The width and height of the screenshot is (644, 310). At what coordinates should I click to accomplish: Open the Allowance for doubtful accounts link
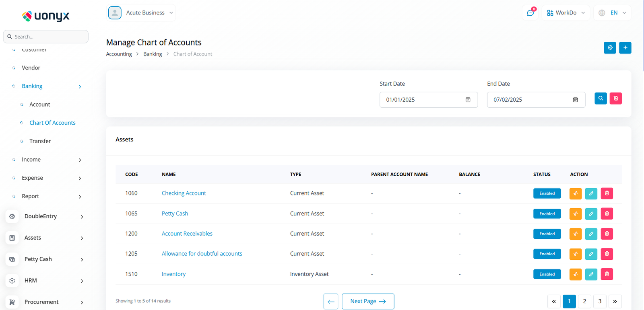[202, 254]
